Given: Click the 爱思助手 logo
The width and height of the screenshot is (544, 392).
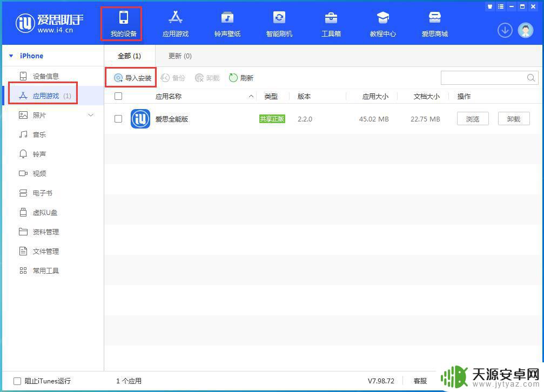Looking at the screenshot, I should pyautogui.click(x=50, y=23).
